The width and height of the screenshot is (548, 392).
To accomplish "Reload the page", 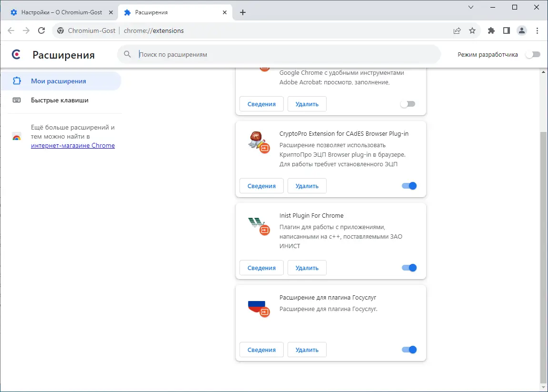I will coord(41,30).
